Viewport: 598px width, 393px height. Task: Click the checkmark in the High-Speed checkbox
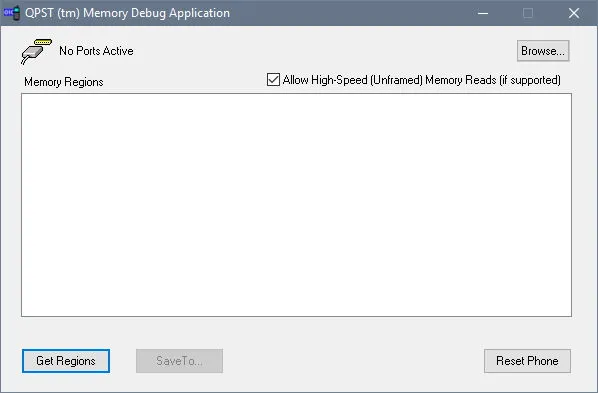coord(273,80)
